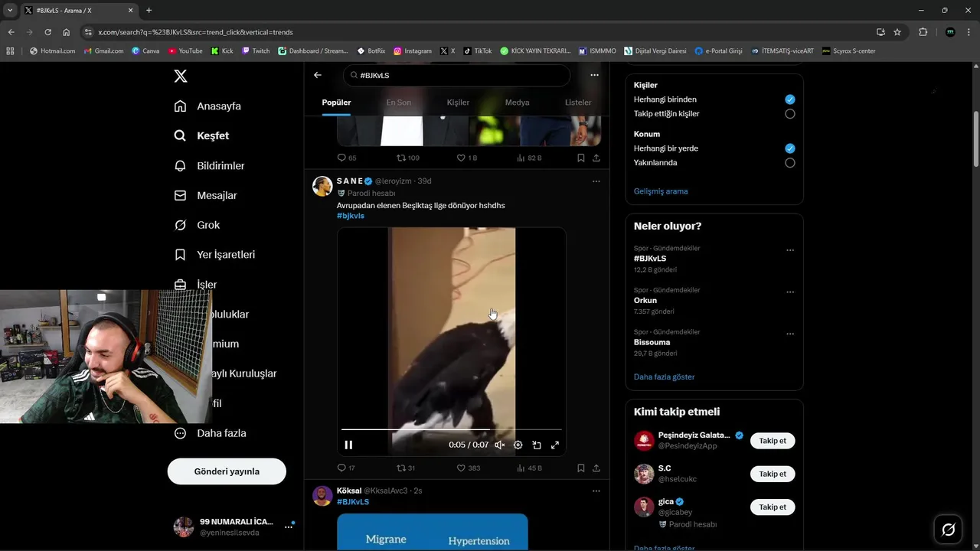980x551 pixels.
Task: Switch to Medya tab
Action: (517, 103)
